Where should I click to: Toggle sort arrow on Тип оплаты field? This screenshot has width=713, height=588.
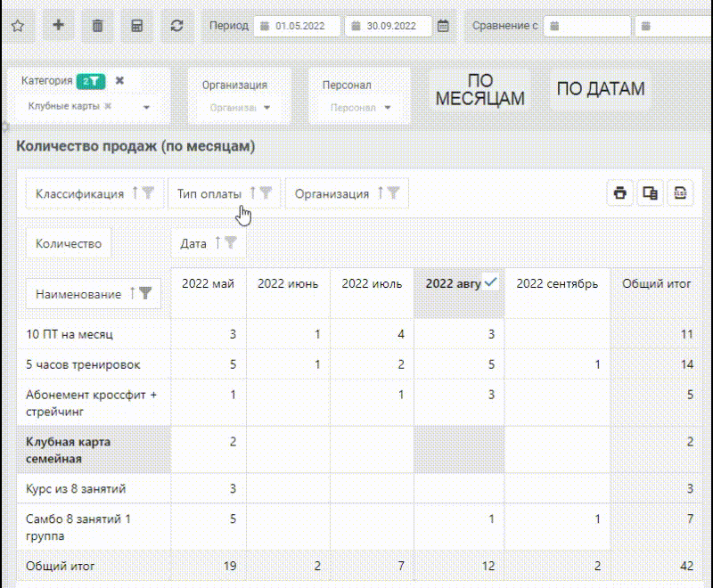[x=253, y=193]
